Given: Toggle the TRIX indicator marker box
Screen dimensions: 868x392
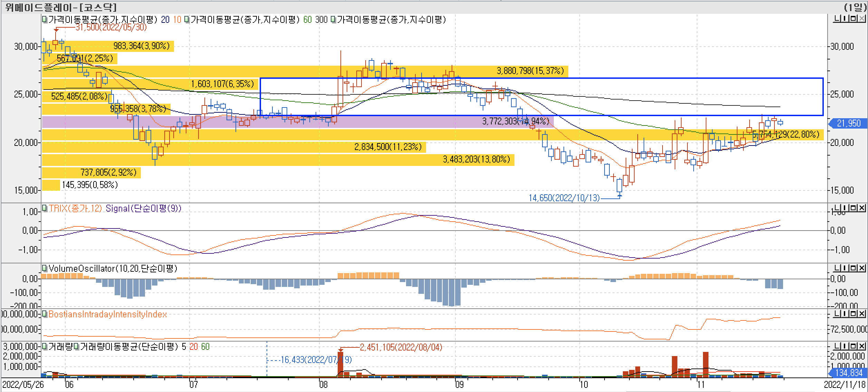Looking at the screenshot, I should 45,208.
